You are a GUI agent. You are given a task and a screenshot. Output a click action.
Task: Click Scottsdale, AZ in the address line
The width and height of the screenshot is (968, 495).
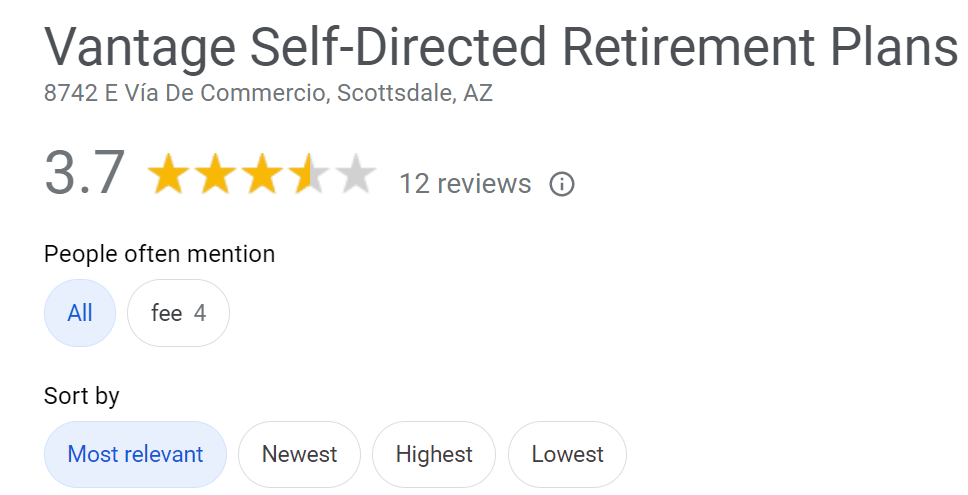415,93
